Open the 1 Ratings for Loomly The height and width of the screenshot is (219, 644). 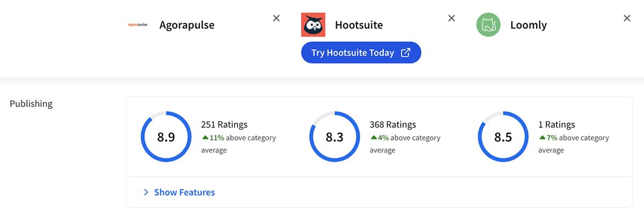(x=557, y=125)
